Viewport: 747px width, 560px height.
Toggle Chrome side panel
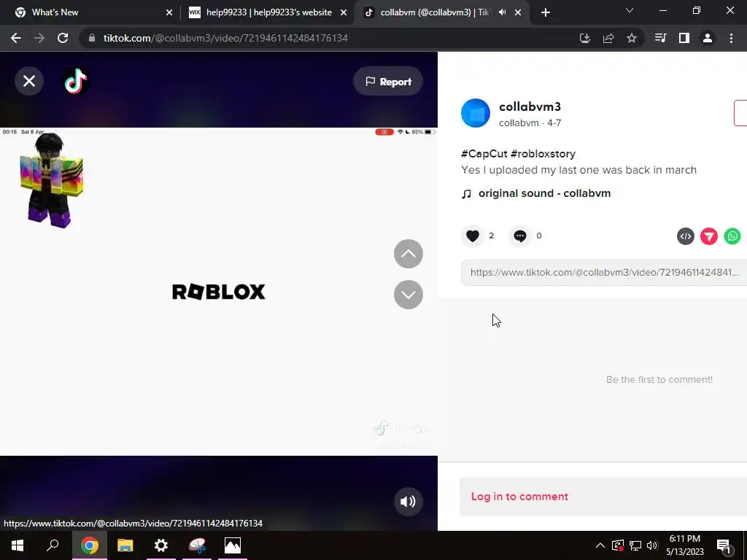point(684,38)
